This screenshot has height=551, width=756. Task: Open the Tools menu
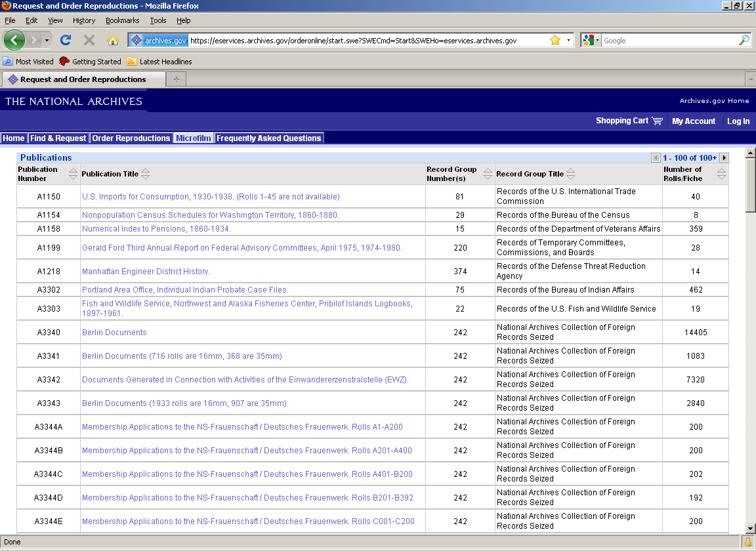click(157, 20)
